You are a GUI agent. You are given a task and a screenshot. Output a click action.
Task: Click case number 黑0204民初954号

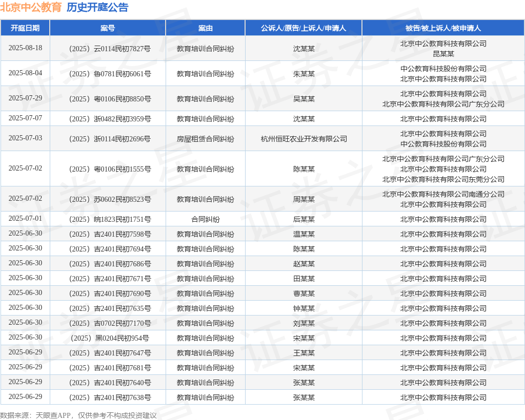click(110, 339)
